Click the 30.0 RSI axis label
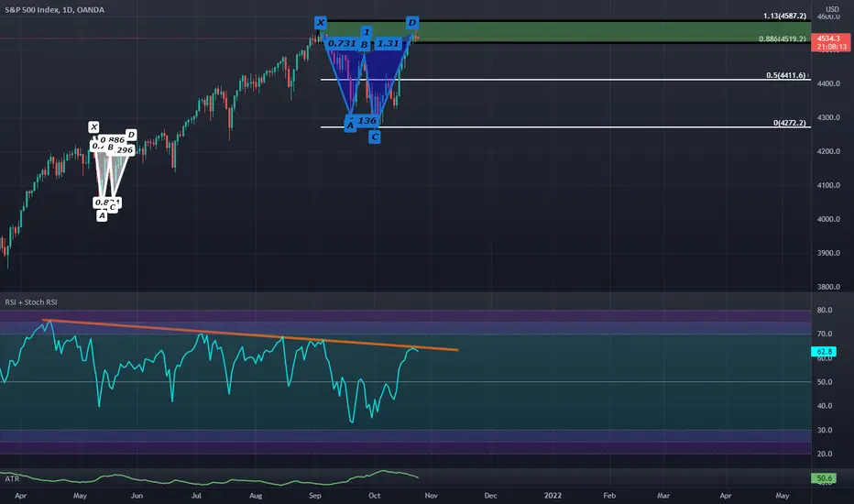Viewport: 854px width, 504px height. click(825, 430)
